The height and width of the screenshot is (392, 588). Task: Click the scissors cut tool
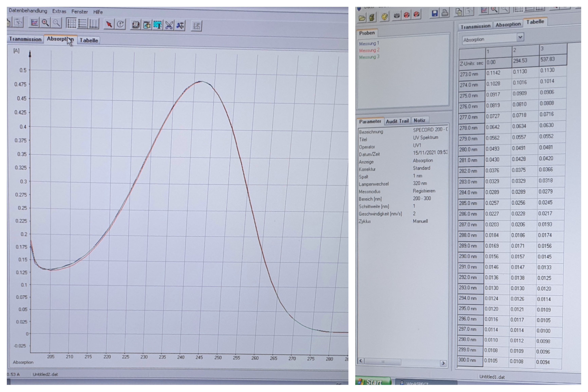click(x=169, y=25)
